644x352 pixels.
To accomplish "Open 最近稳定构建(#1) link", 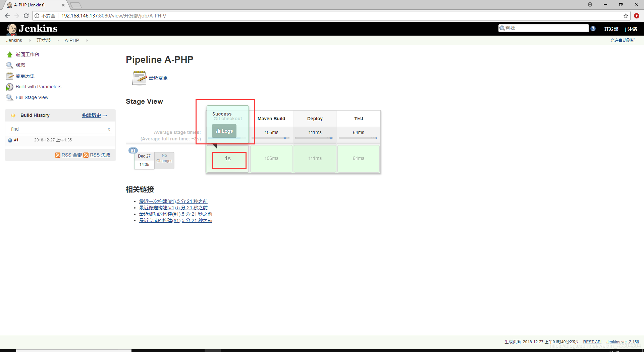I will pyautogui.click(x=173, y=208).
